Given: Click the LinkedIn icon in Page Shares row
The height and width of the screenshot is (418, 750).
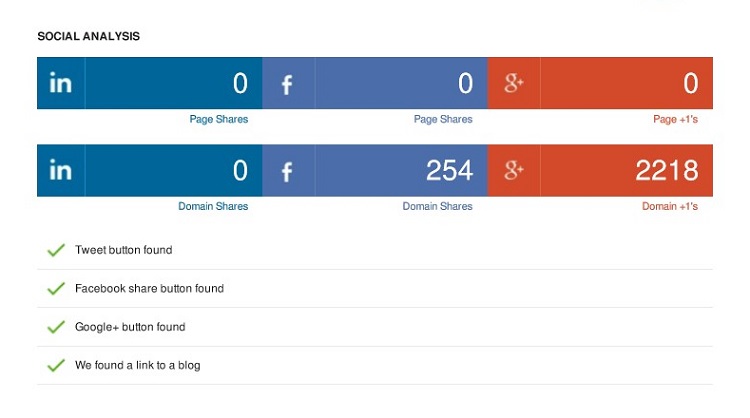Looking at the screenshot, I should pyautogui.click(x=61, y=83).
